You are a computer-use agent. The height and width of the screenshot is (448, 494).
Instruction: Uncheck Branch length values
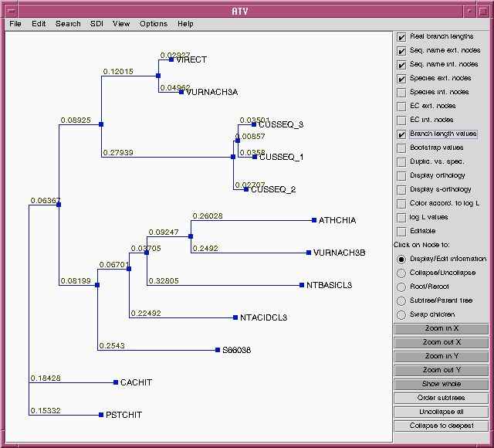click(x=401, y=134)
